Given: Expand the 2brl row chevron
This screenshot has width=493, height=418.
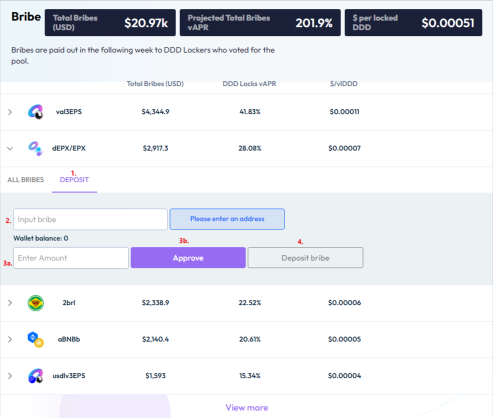Looking at the screenshot, I should click(10, 303).
